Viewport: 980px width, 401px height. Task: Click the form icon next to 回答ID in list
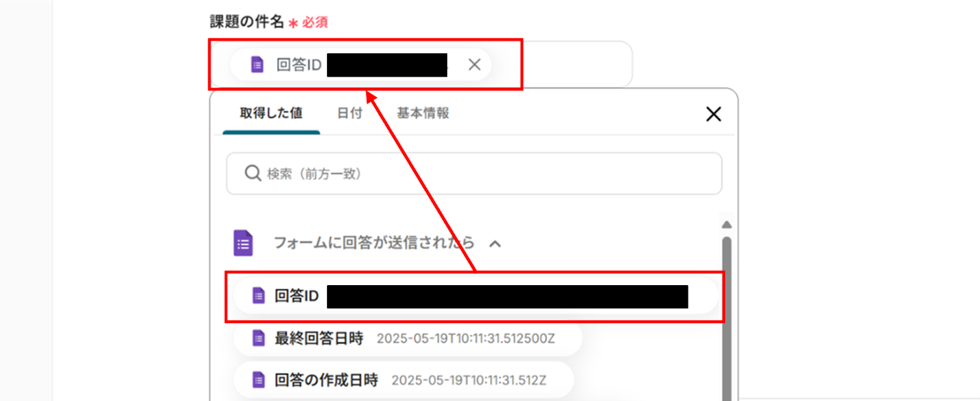click(x=258, y=296)
